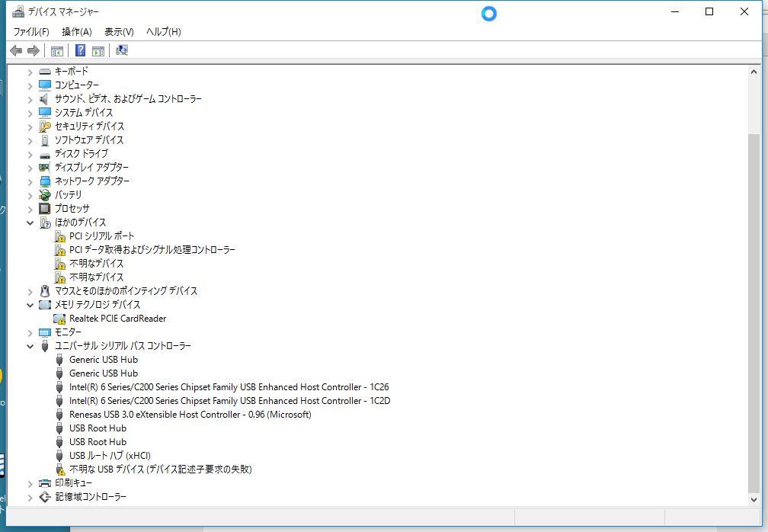Select the first 不明なデバイス entry
The width and height of the screenshot is (768, 532).
click(x=97, y=264)
